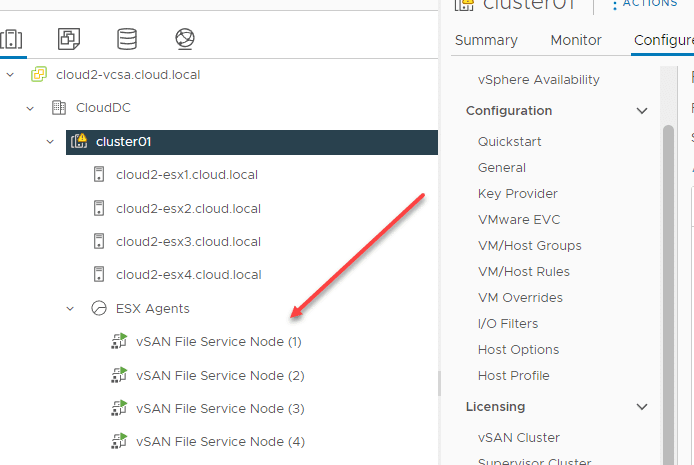Open VM/Host Groups settings
The height and width of the screenshot is (465, 694).
coord(529,246)
